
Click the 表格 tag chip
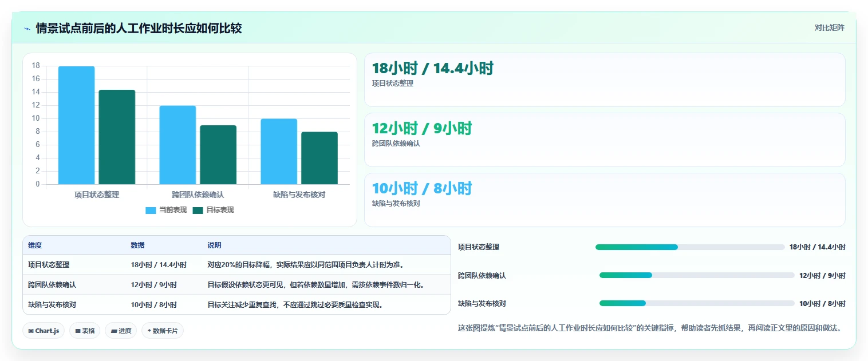pyautogui.click(x=85, y=331)
